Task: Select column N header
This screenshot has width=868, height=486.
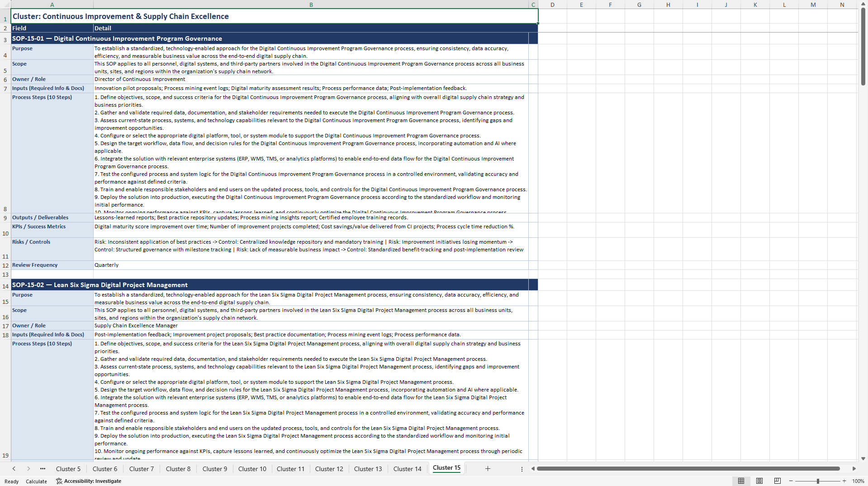Action: [x=842, y=5]
